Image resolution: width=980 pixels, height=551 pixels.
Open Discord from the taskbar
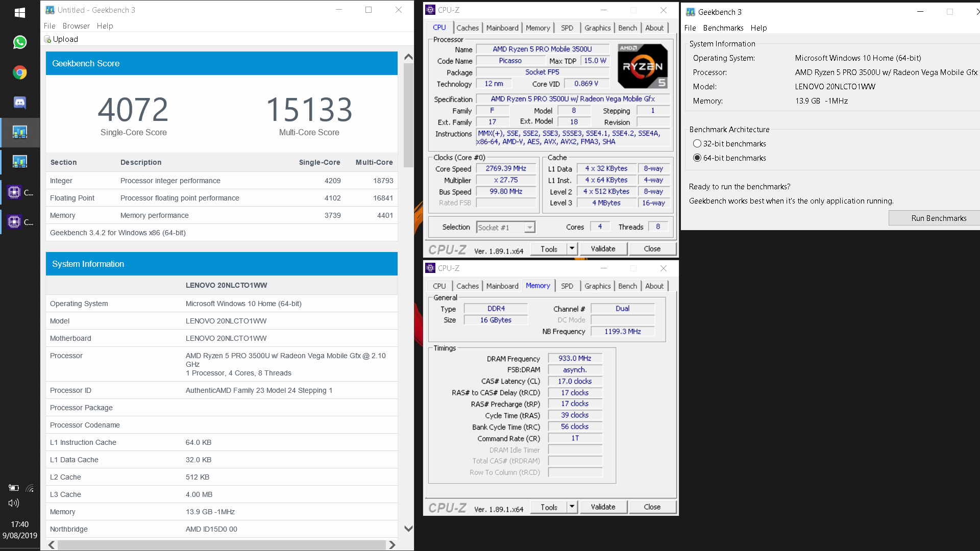coord(20,102)
